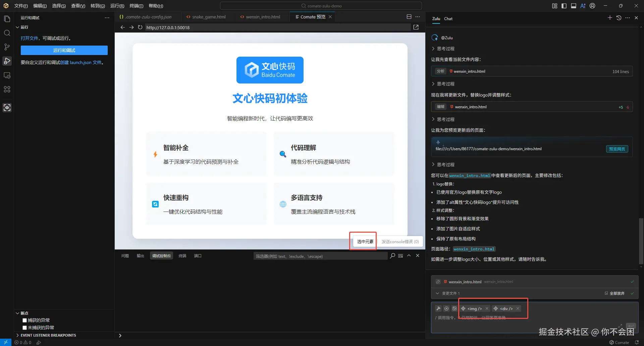Click the add context plus-circle icon
The width and height of the screenshot is (644, 346).
(446, 308)
